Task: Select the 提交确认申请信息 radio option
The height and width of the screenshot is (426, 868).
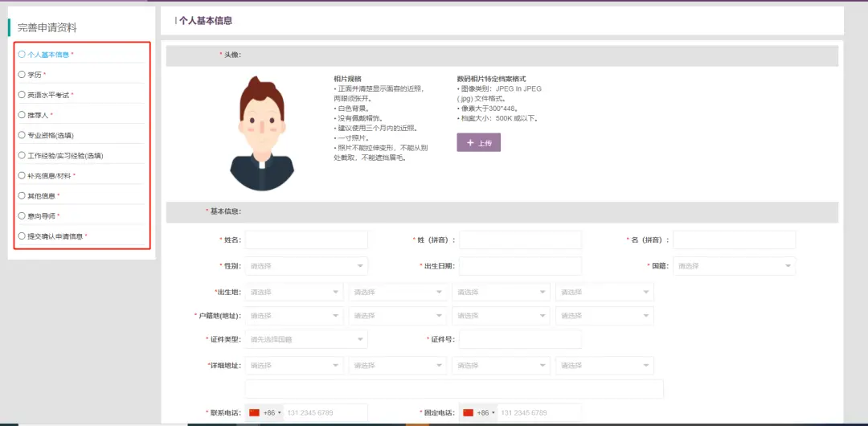Action: point(22,236)
